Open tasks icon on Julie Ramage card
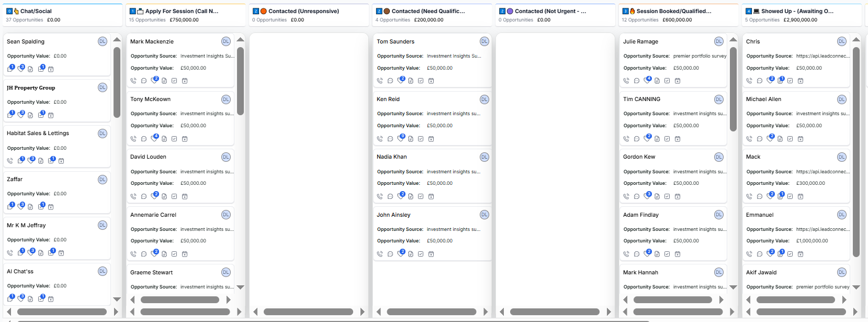Image resolution: width=868 pixels, height=322 pixels. coord(667,81)
